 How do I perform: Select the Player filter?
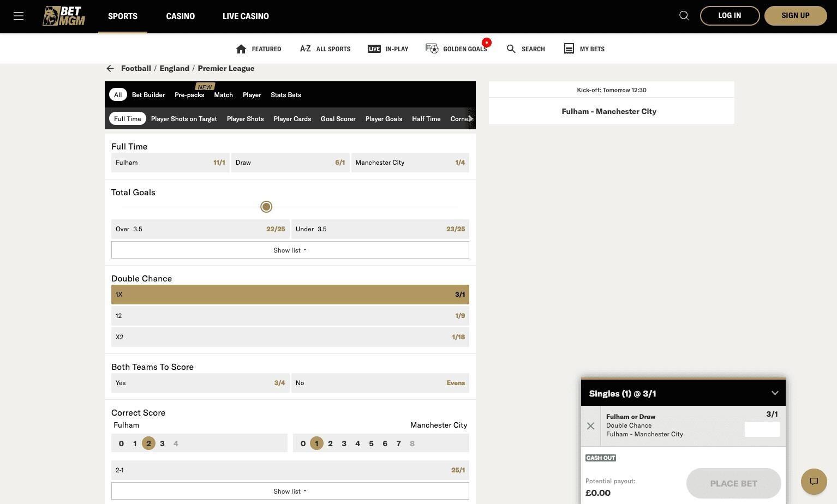pyautogui.click(x=252, y=95)
